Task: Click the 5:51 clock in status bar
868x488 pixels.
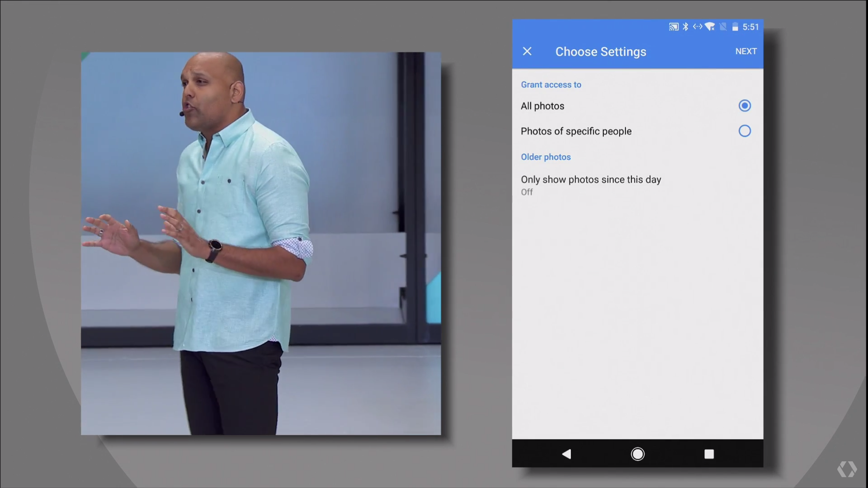Action: click(750, 27)
